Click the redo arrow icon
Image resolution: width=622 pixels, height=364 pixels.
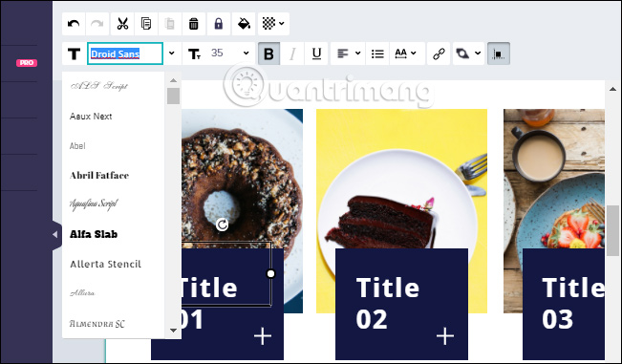pos(97,24)
